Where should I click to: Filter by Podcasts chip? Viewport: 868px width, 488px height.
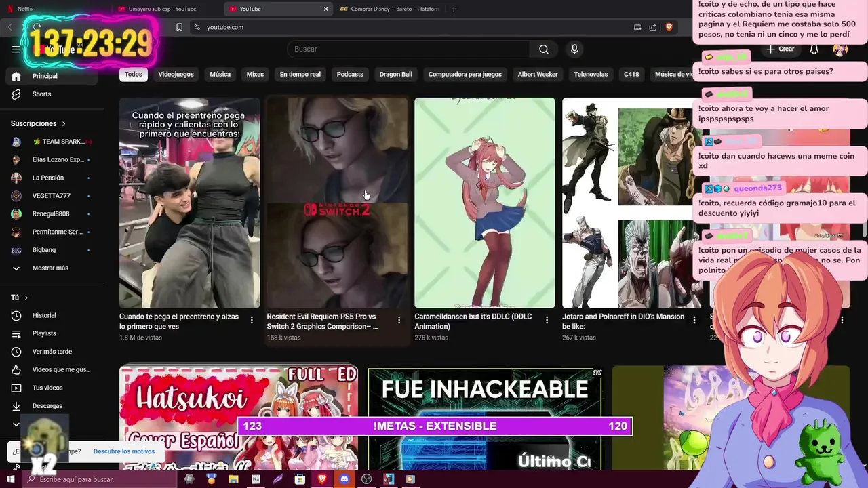coord(350,75)
